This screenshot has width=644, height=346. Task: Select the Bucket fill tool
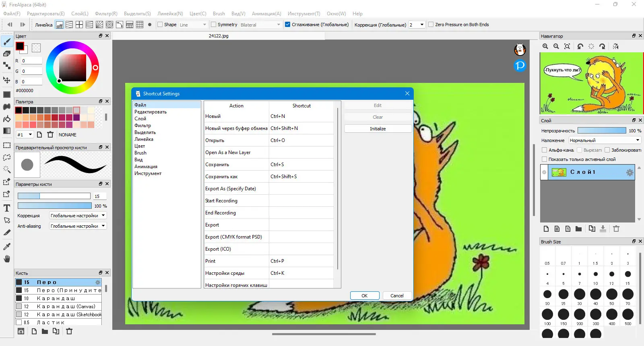coord(7,119)
